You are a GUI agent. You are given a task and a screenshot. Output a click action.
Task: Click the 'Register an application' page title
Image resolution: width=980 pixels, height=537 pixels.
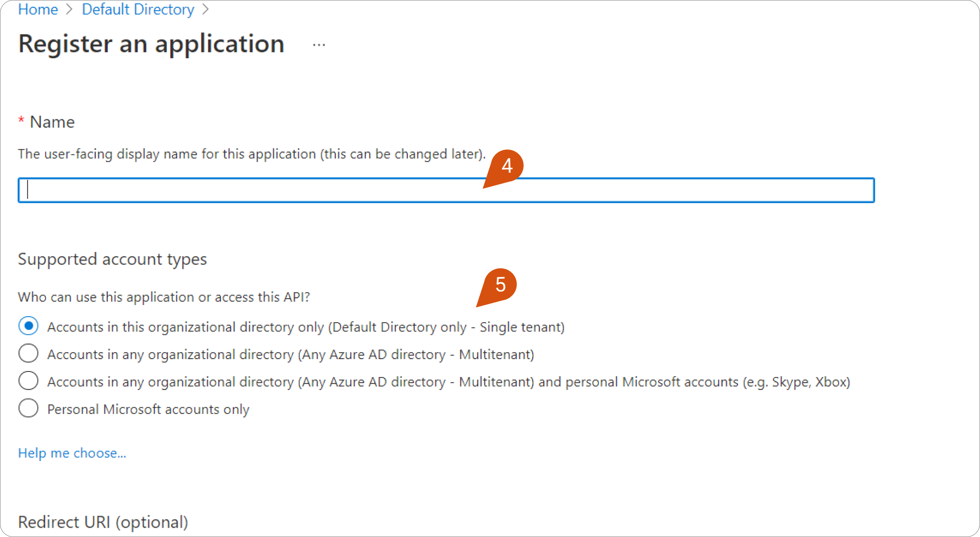[151, 44]
